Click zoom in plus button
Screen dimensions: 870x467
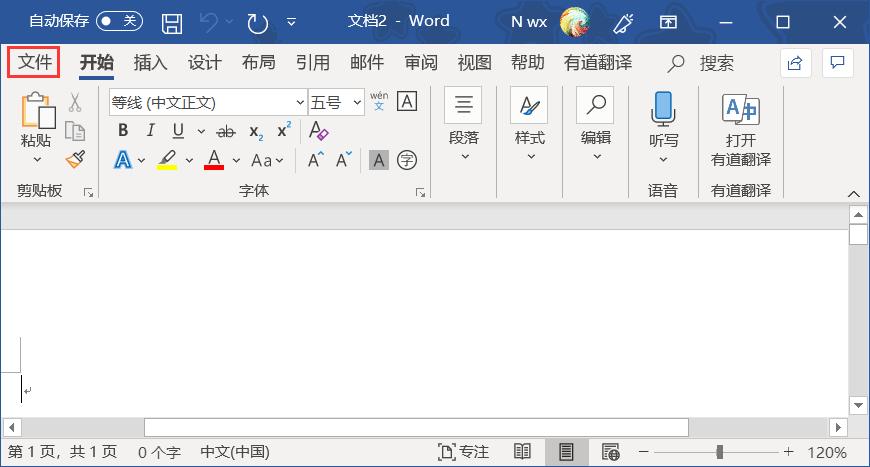click(x=788, y=452)
